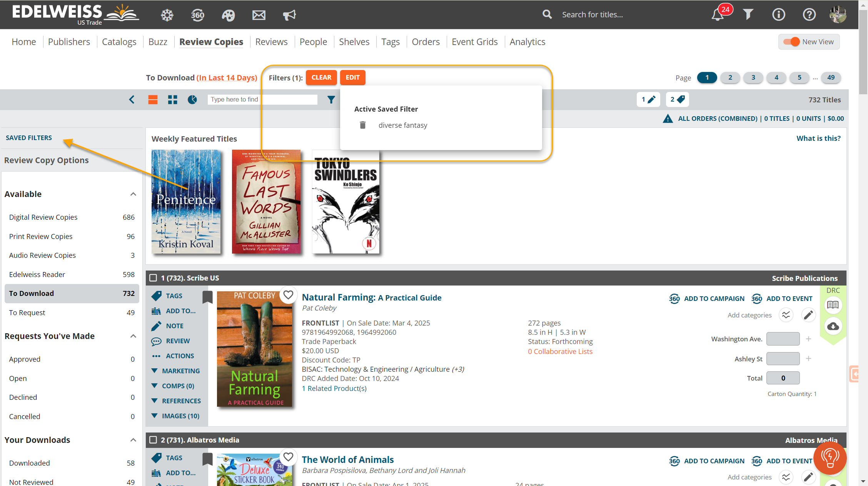
Task: Open the pie chart view icon
Action: click(192, 100)
